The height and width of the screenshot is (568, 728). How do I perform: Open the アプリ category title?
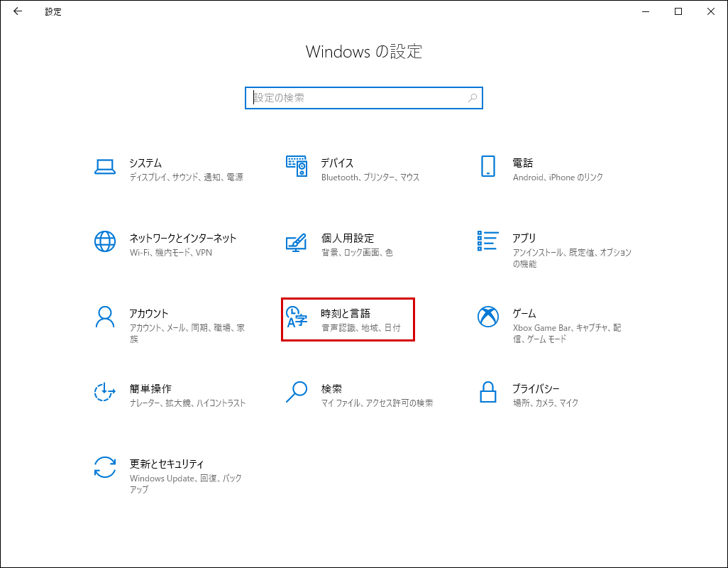524,239
